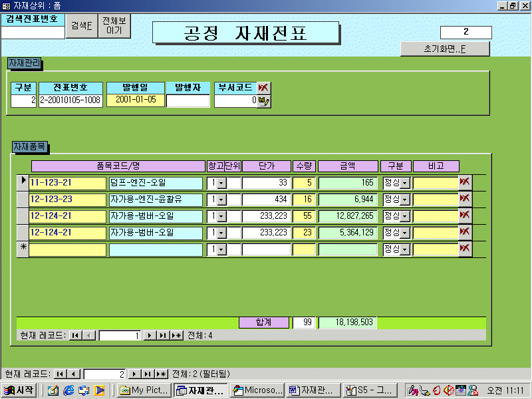
Task: Go to previous record in main form navigator
Action: coord(74,374)
